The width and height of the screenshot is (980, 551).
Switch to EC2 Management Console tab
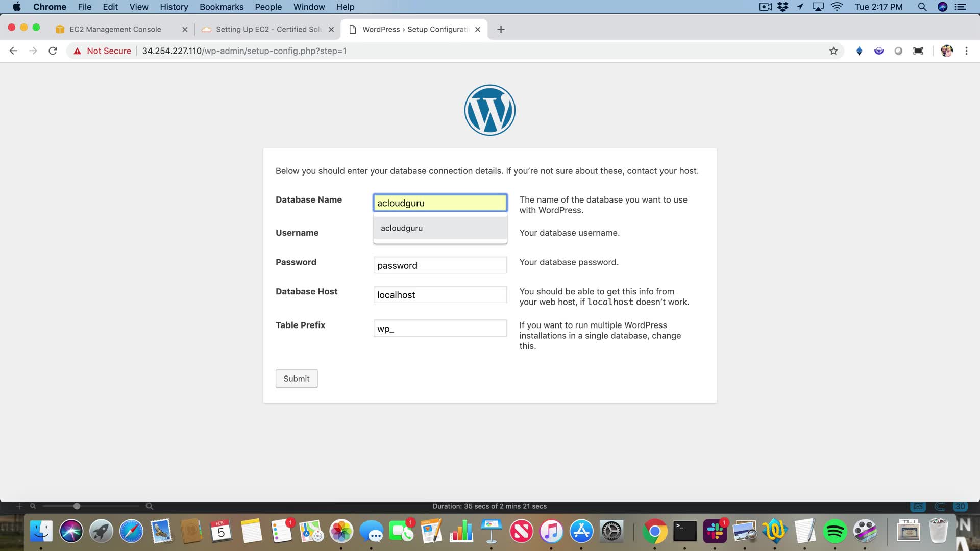(x=115, y=30)
